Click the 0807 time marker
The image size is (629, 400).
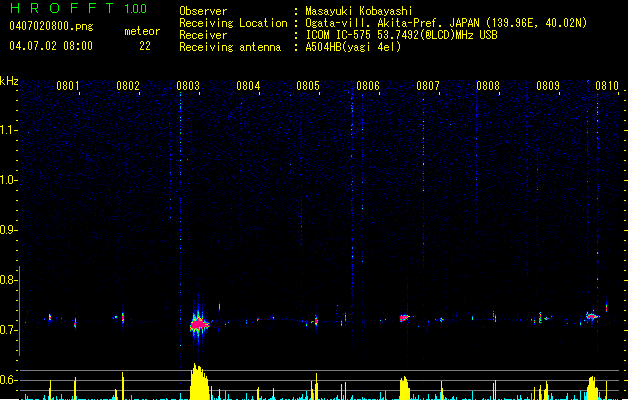428,86
